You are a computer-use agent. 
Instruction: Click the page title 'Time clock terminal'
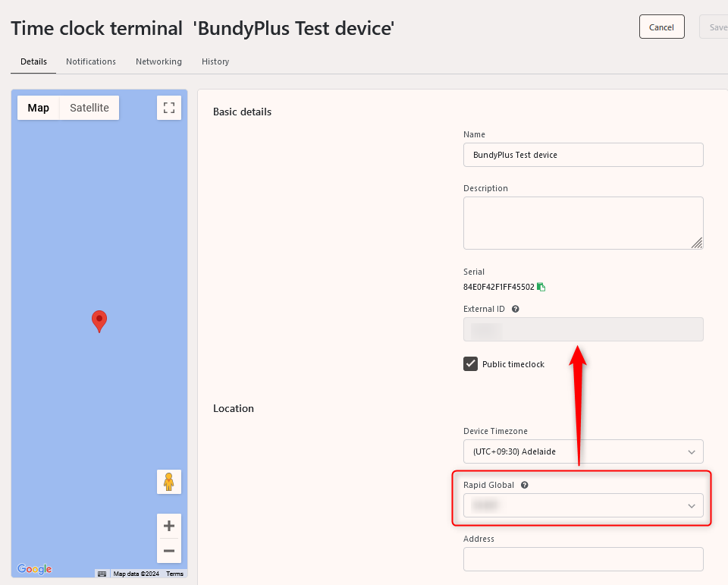pos(96,28)
